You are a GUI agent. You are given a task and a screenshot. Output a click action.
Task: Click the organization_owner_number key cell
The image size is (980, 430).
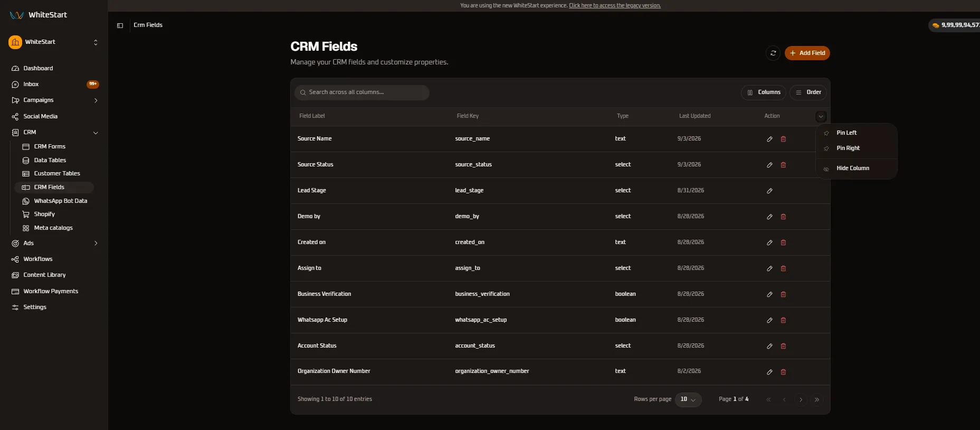pos(492,371)
